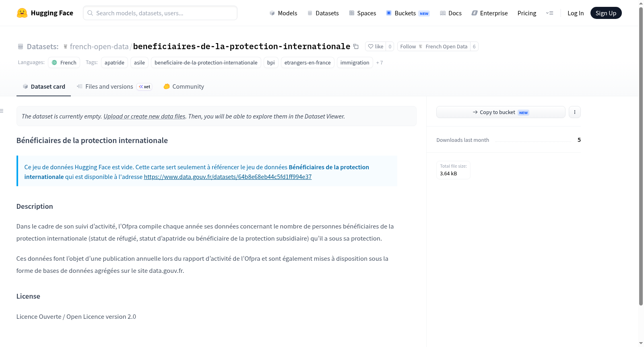
Task: Select the beneficiaire-de-la-protection-internationale tag
Action: click(x=206, y=62)
